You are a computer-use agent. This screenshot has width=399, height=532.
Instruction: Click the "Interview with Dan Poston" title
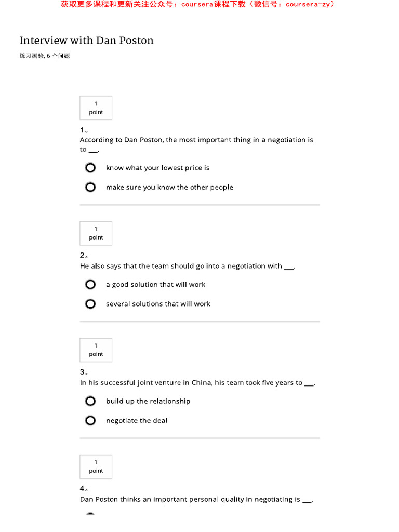[86, 41]
